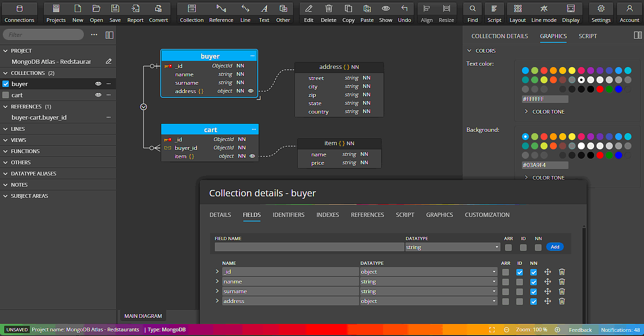Image resolution: width=644 pixels, height=336 pixels.
Task: Open the Connections toolbar icon
Action: pyautogui.click(x=19, y=13)
